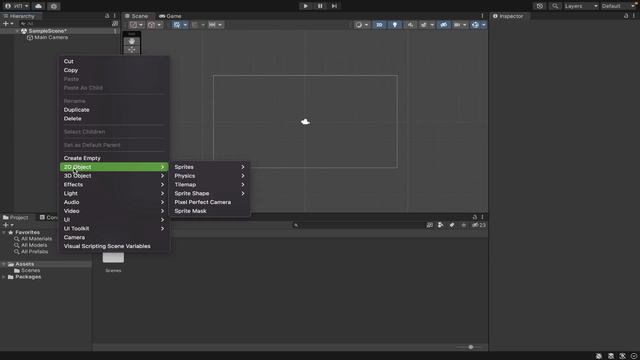Collapse the SampleScene tree arrow
Screen dimensions: 640x360
[x=18, y=31]
